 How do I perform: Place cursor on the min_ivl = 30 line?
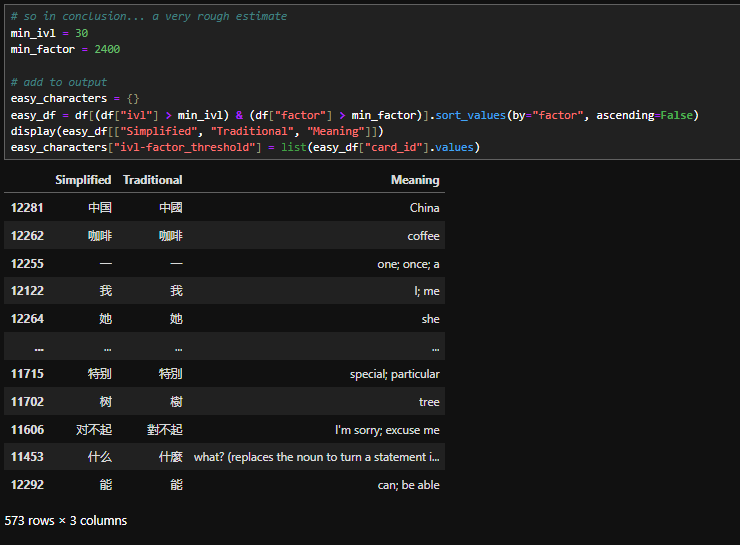[x=49, y=33]
